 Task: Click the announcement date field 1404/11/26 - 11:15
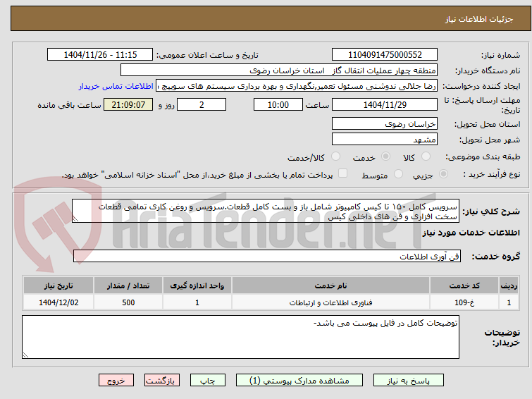pyautogui.click(x=100, y=55)
